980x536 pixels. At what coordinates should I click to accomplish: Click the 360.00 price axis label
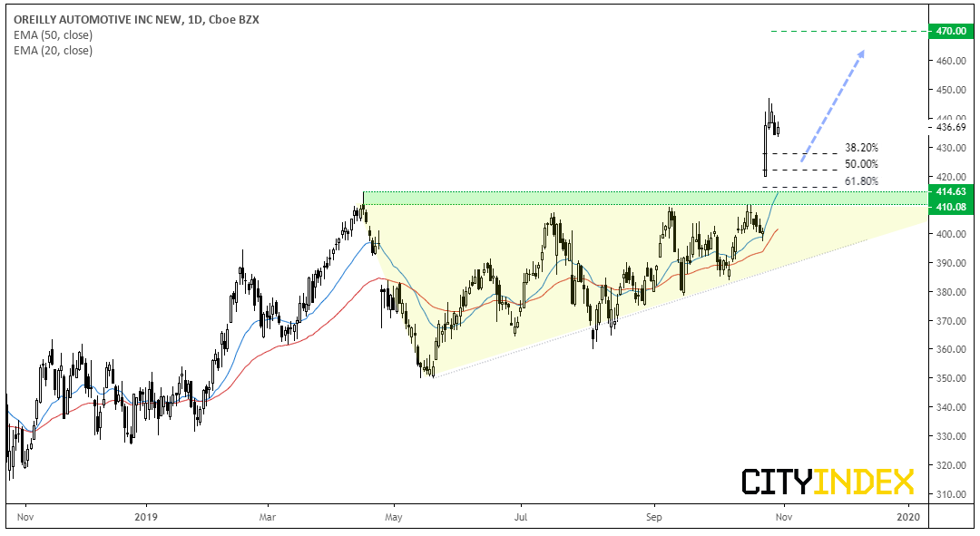click(951, 349)
